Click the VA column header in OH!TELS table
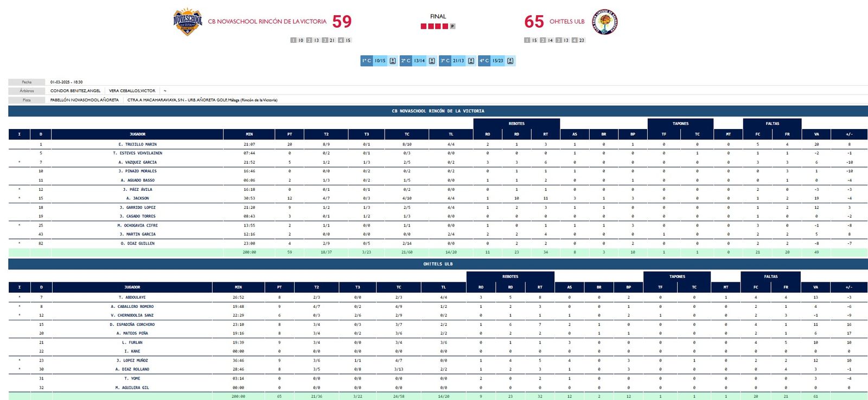The image size is (868, 400). point(815,287)
